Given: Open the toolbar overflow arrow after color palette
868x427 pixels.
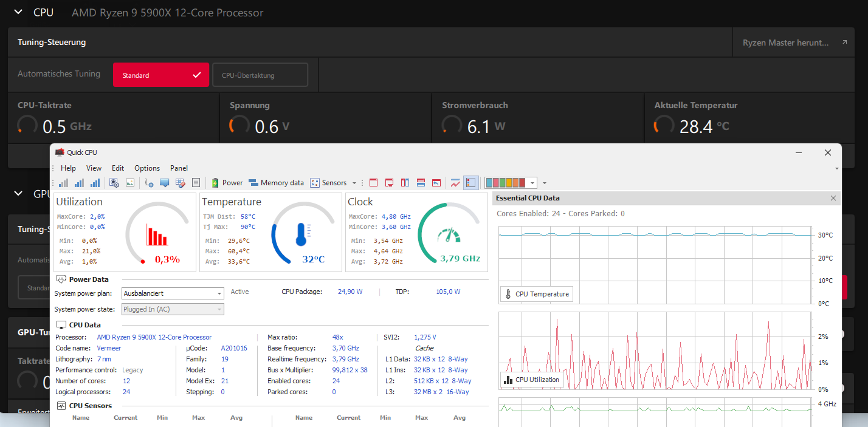Looking at the screenshot, I should tap(545, 183).
